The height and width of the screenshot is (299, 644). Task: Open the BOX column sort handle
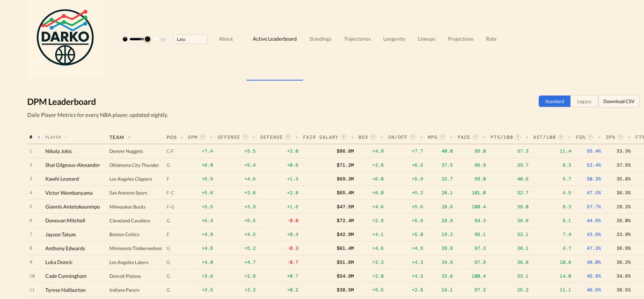[382, 137]
